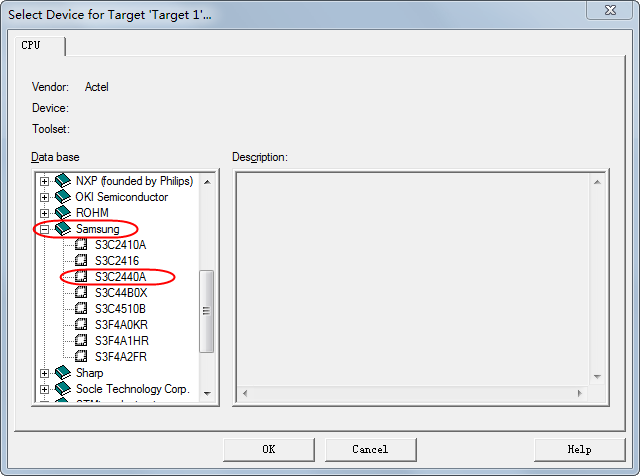
Task: Click the Data base list scrollbar thumb
Action: pyautogui.click(x=207, y=311)
